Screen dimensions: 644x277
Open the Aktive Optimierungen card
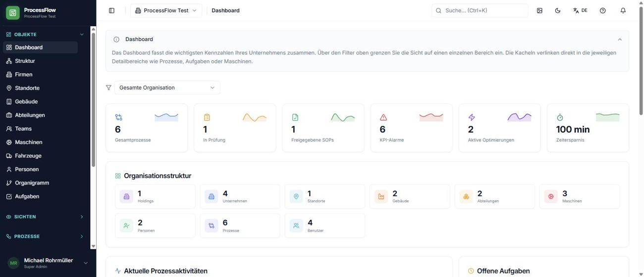coord(500,128)
